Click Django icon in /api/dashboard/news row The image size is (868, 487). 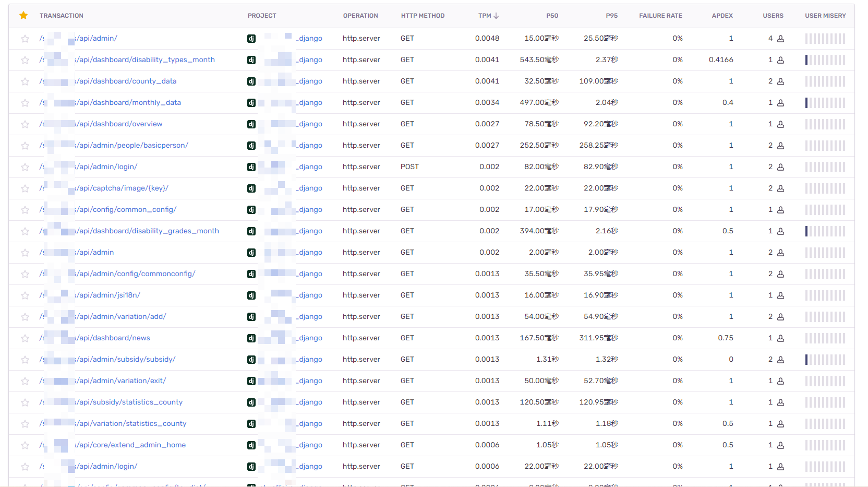251,338
